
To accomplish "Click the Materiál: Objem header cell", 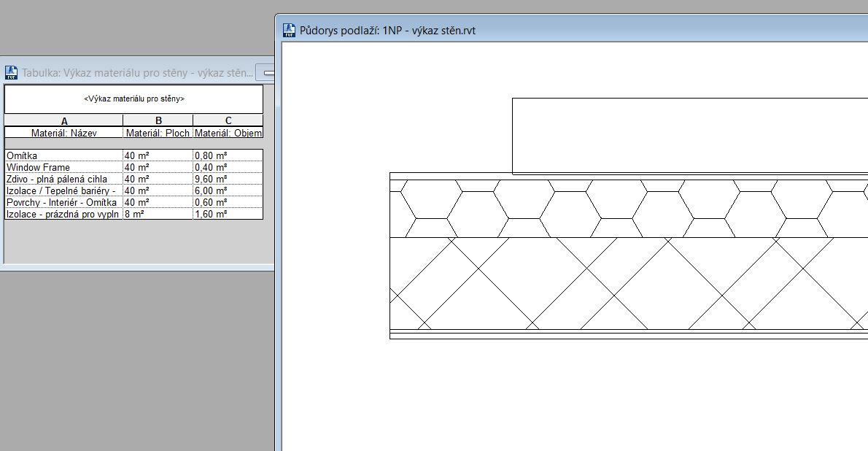I will (x=228, y=133).
